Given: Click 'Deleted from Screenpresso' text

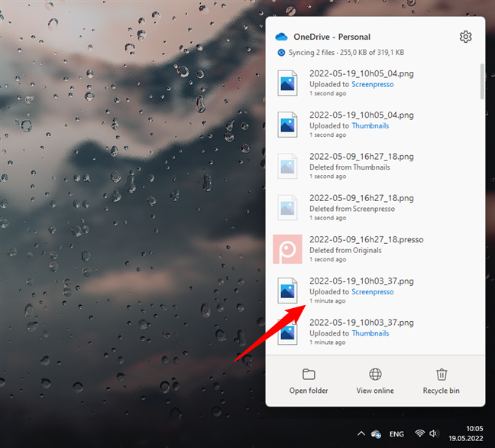Looking at the screenshot, I should (352, 209).
